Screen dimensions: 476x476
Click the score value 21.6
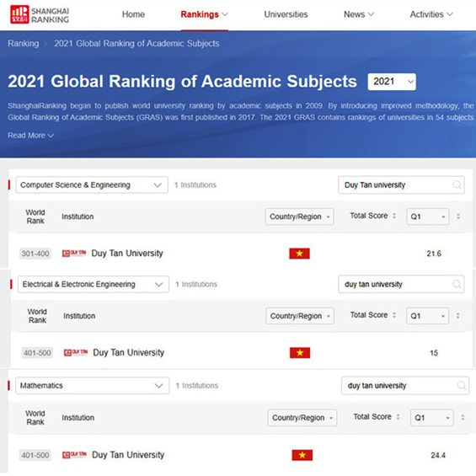tap(434, 254)
